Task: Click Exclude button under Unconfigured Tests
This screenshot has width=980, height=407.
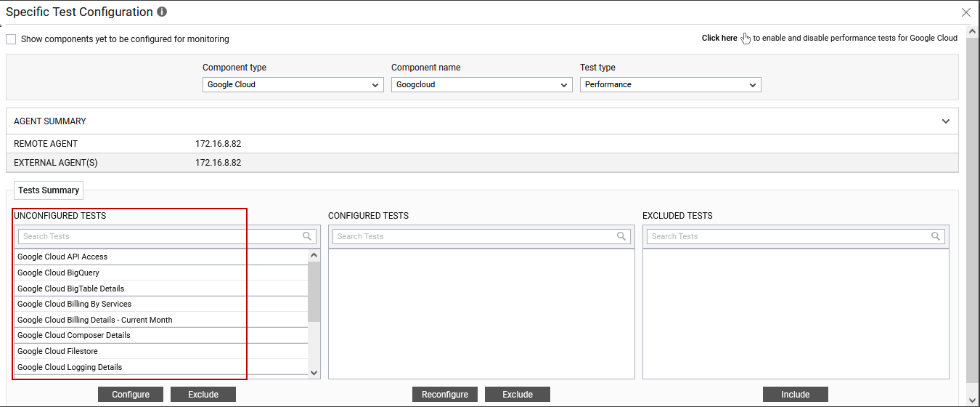Action: pyautogui.click(x=203, y=395)
